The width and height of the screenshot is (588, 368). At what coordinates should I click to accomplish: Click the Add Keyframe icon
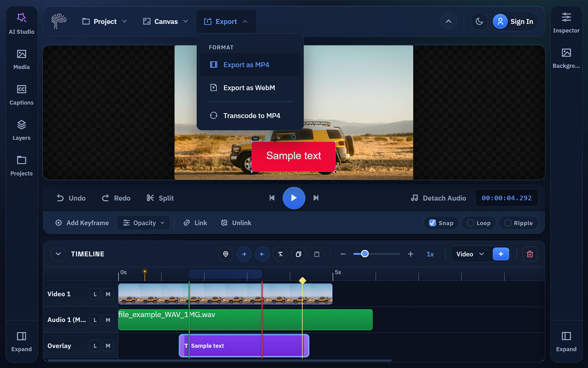pyautogui.click(x=60, y=222)
